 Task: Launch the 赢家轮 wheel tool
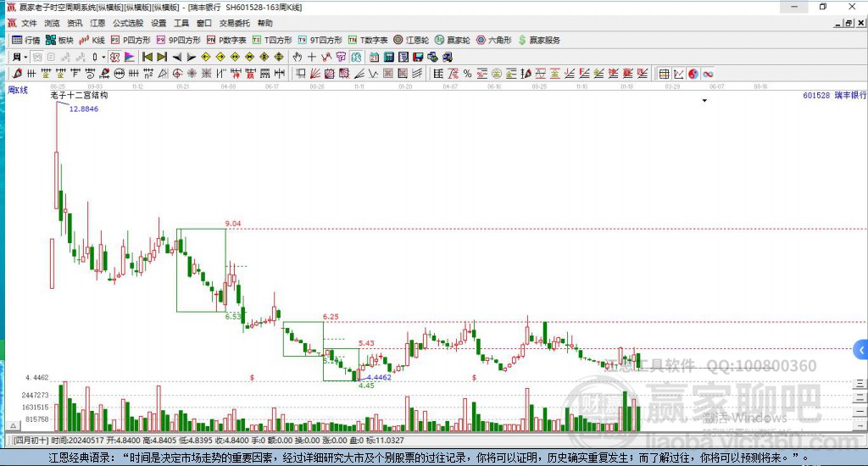(453, 40)
